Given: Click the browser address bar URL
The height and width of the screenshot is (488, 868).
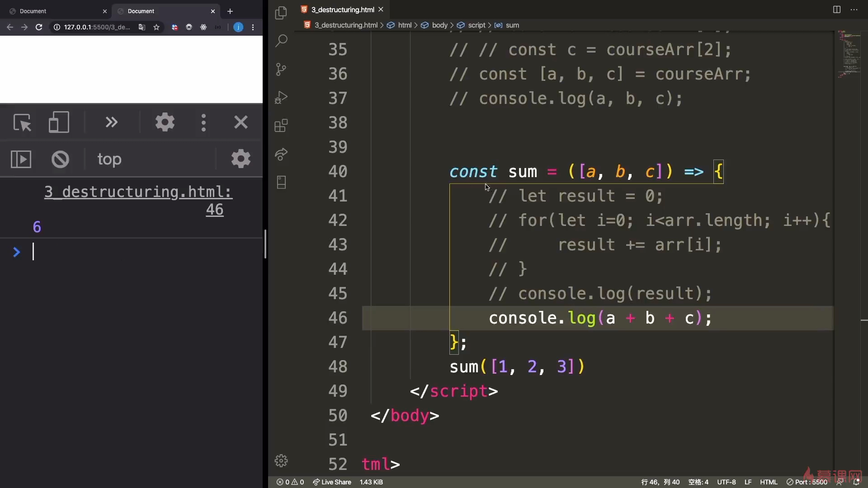Looking at the screenshot, I should [x=97, y=27].
